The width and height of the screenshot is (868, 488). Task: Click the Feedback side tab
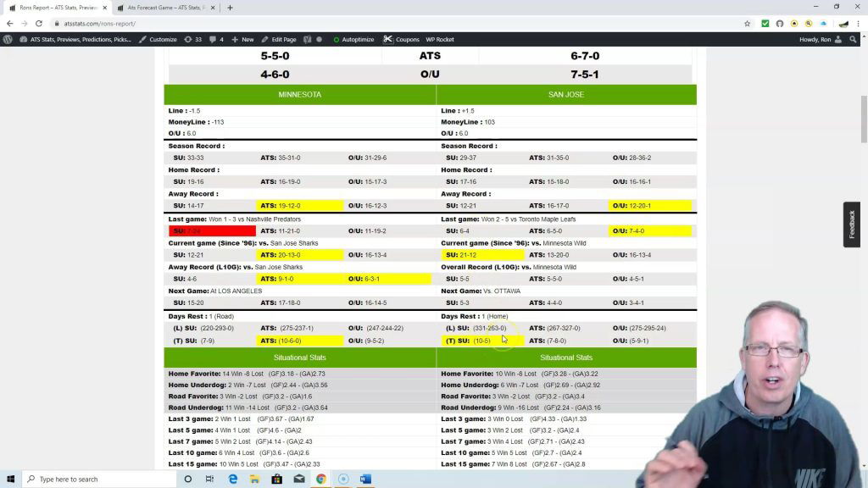pyautogui.click(x=852, y=224)
